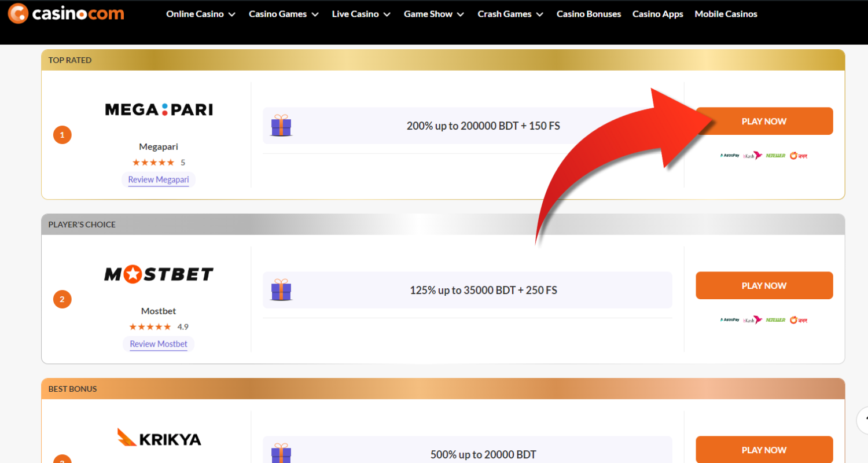The width and height of the screenshot is (868, 463).
Task: Click Neteller icon under Megapari
Action: pyautogui.click(x=775, y=156)
